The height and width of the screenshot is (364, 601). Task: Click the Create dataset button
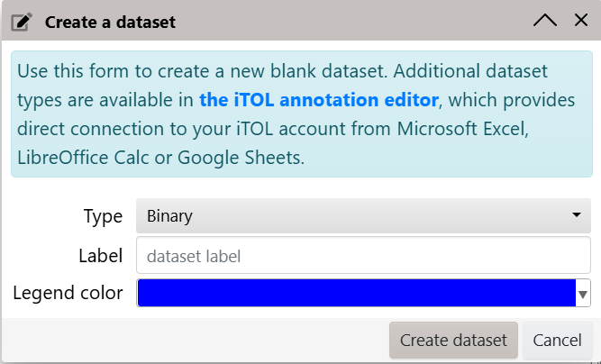(x=453, y=341)
